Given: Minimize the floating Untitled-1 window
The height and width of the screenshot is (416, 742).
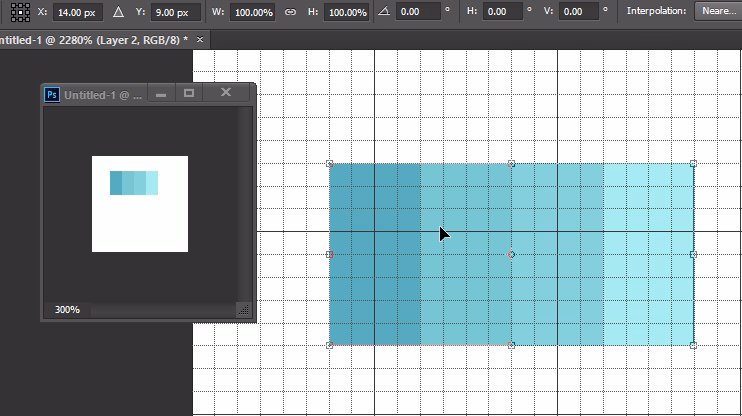Looking at the screenshot, I should click(161, 94).
